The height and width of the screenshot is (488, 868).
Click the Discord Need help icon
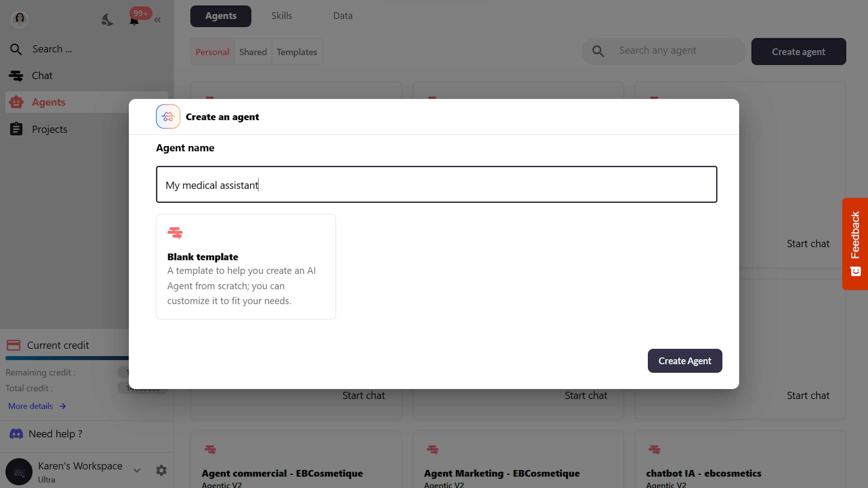[16, 434]
